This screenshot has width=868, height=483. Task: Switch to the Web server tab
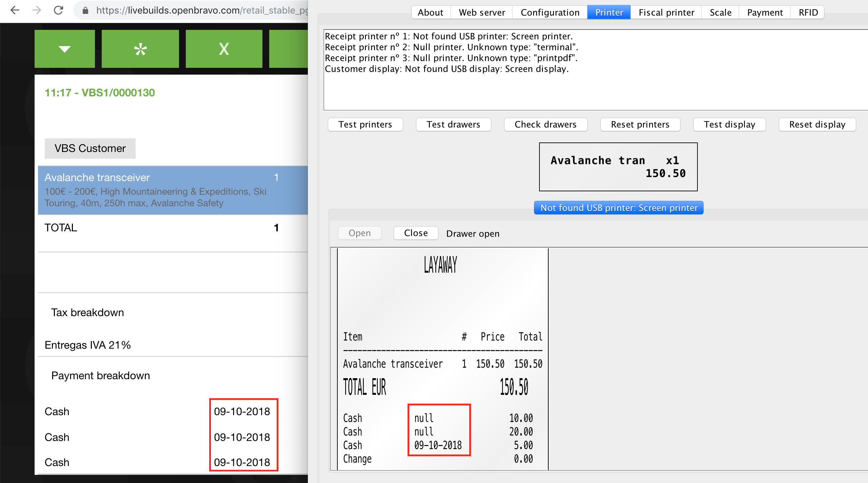click(x=481, y=13)
